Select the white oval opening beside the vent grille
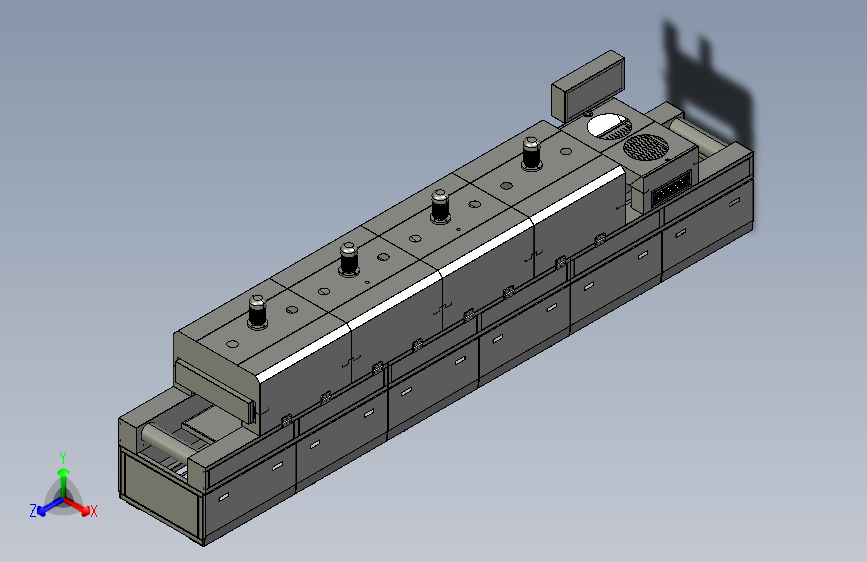Viewport: 867px width, 562px height. (609, 126)
